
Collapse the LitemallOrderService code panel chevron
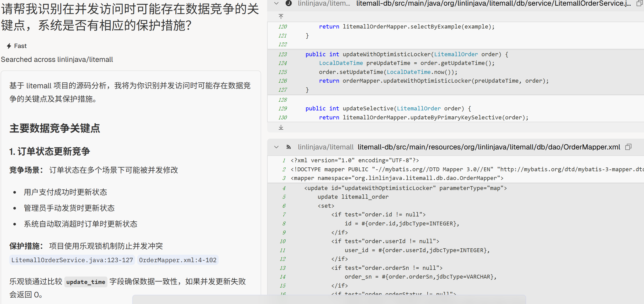click(x=276, y=3)
